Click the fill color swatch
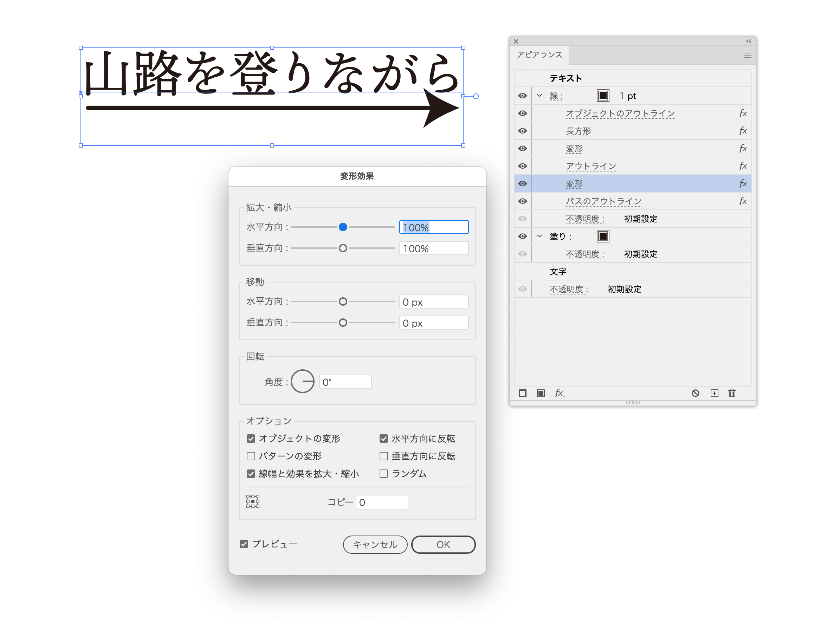This screenshot has height=629, width=840. coord(603,236)
